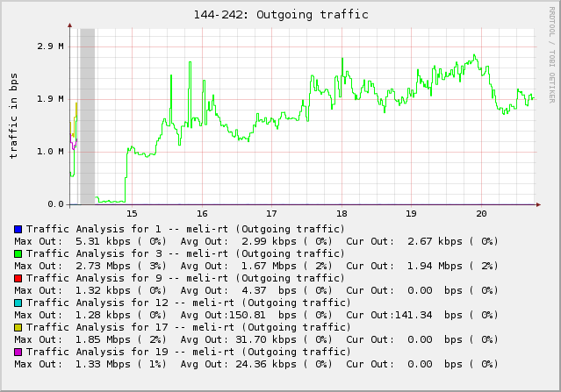Click the magenta swatch for Traffic Analysis 19
Screen dimensions: 561x392
point(18,352)
